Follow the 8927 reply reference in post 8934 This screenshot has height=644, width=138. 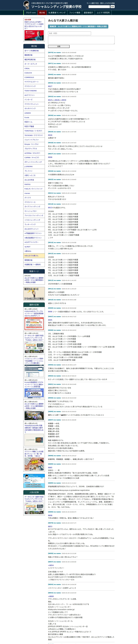50,86
